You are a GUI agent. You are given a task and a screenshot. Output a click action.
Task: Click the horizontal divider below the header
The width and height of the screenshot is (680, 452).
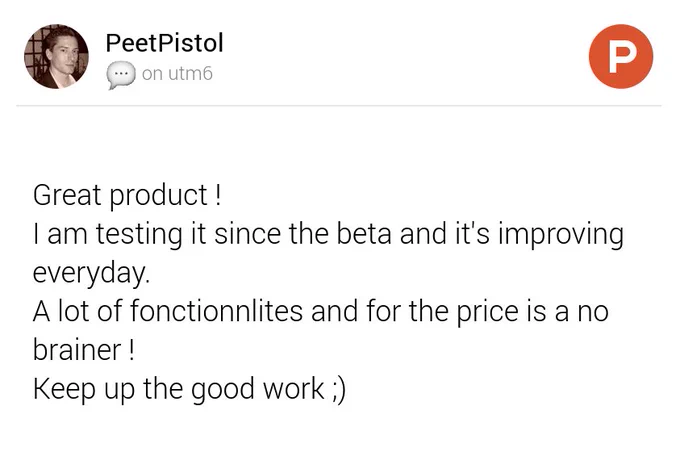(339, 105)
